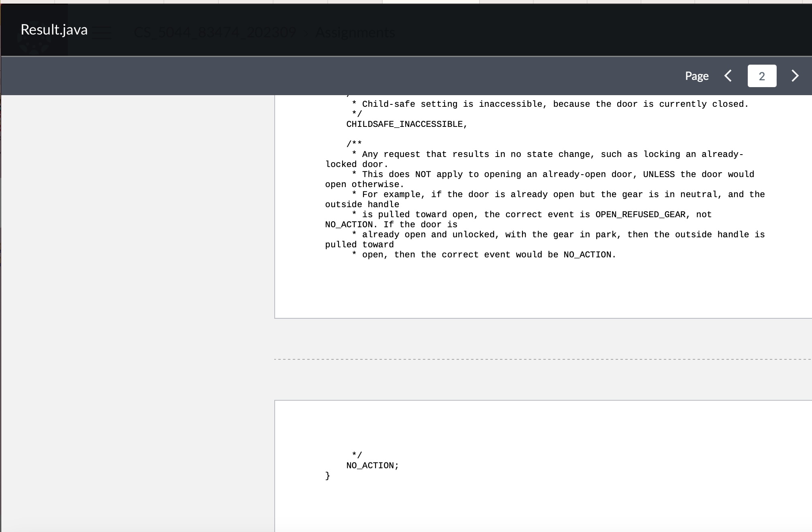Viewport: 812px width, 532px height.
Task: Go to the previous page arrow
Action: point(728,76)
